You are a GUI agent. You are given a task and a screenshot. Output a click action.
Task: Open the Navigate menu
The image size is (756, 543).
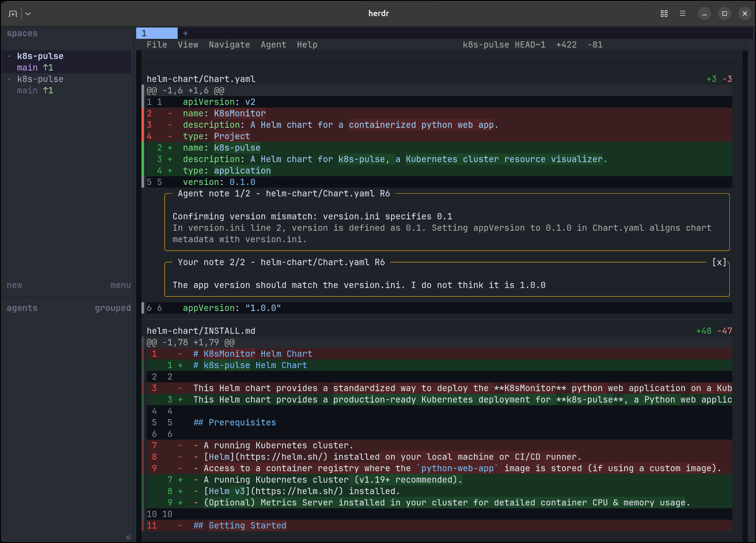(x=229, y=44)
